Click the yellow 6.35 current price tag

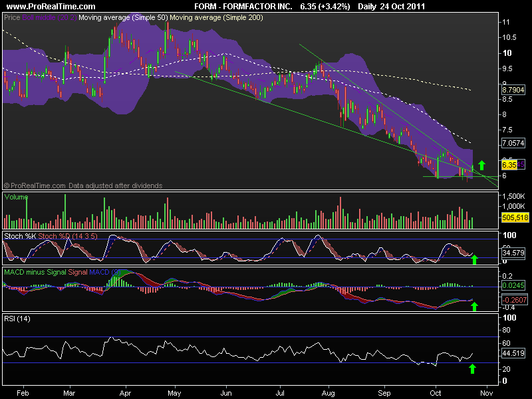[509, 165]
